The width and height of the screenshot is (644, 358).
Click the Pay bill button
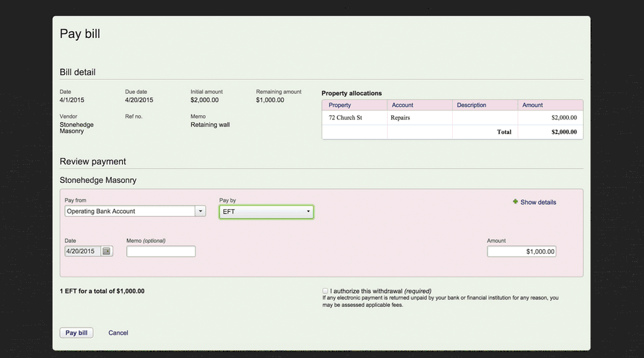[x=77, y=332]
